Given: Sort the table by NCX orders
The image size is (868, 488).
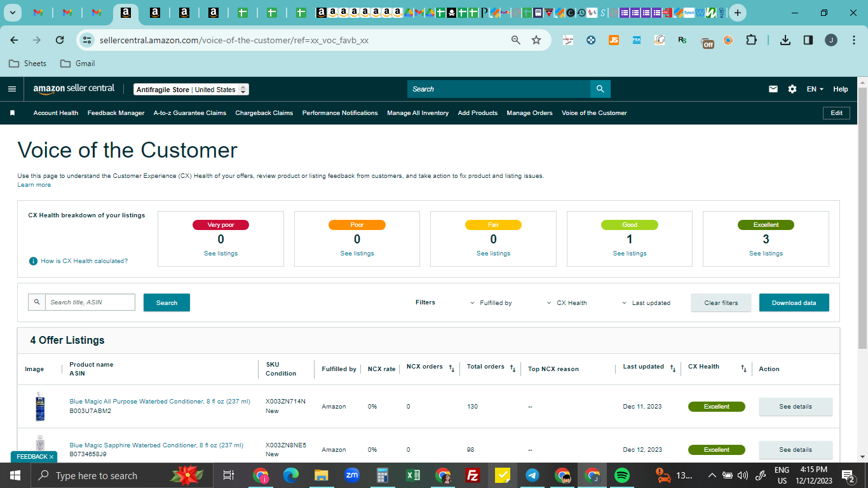Looking at the screenshot, I should 452,368.
